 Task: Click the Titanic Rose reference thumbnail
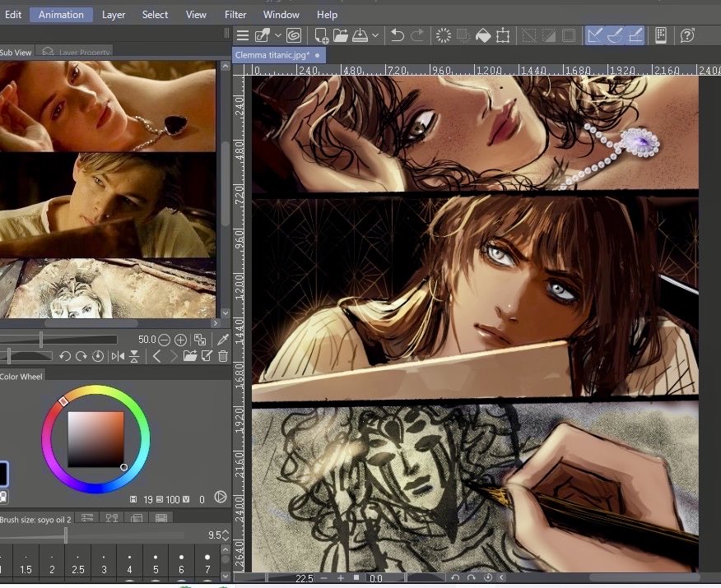[x=108, y=106]
